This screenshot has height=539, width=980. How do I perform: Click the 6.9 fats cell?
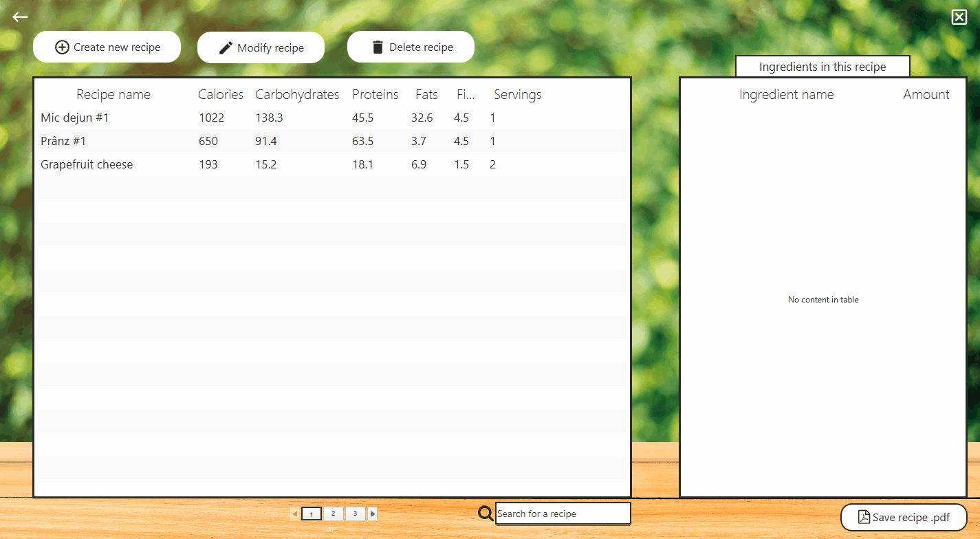tap(419, 164)
